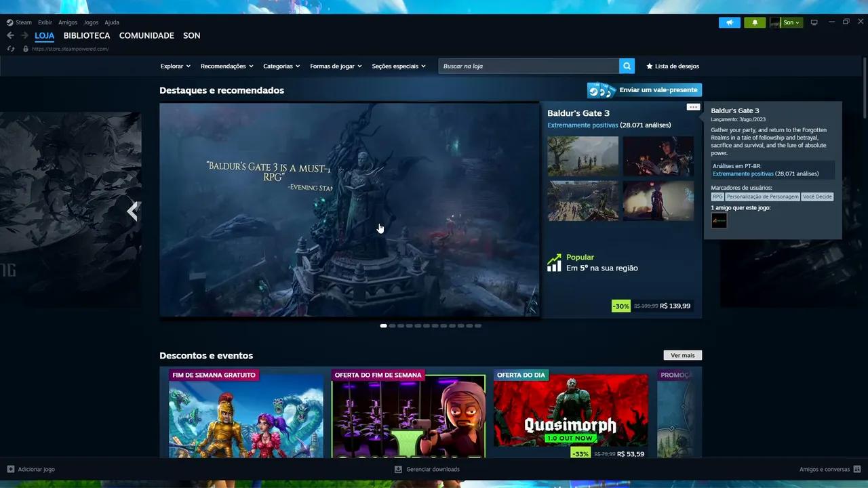Click the -33% discount badge on Quasimorph
Screen dimensions: 868x488
pyautogui.click(x=580, y=453)
